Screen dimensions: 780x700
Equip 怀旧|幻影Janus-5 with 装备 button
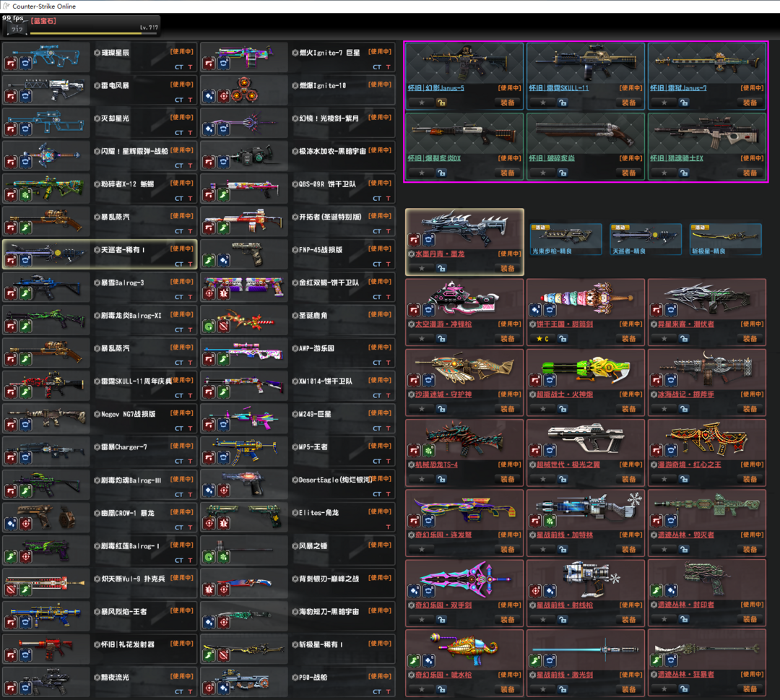coord(508,103)
